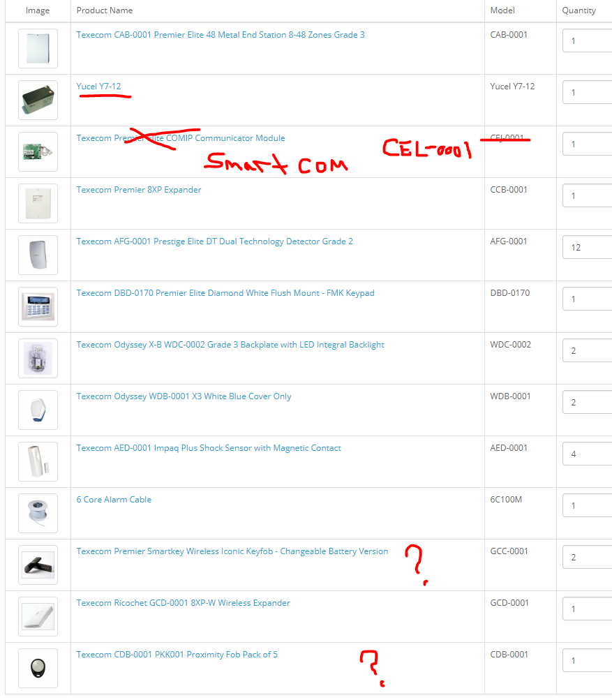This screenshot has width=612, height=700.
Task: Click the Prestige Elite DT detector image
Action: (38, 255)
